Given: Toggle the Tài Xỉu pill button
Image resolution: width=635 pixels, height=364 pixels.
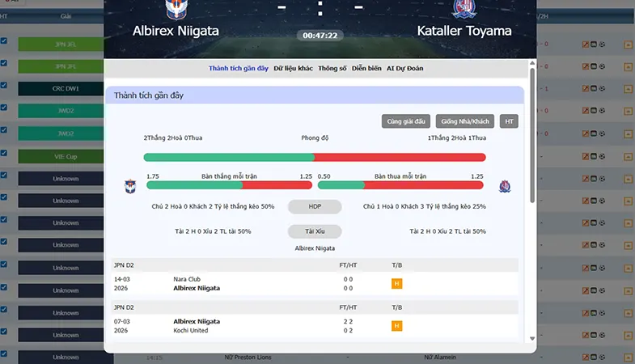Looking at the screenshot, I should 315,231.
